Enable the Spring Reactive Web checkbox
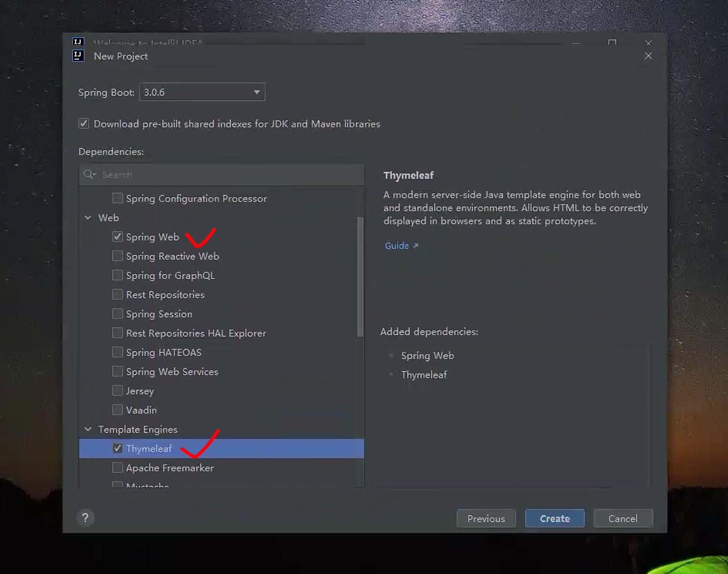 pos(117,256)
